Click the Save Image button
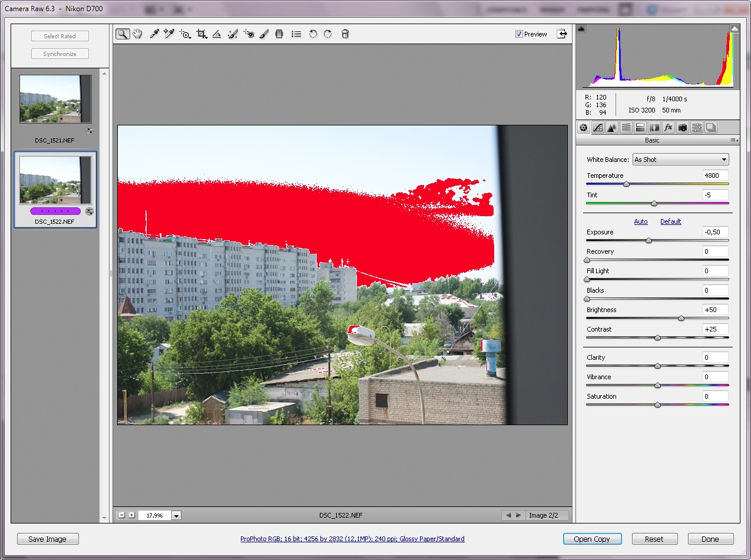Screen dimensions: 751x560 (48, 539)
